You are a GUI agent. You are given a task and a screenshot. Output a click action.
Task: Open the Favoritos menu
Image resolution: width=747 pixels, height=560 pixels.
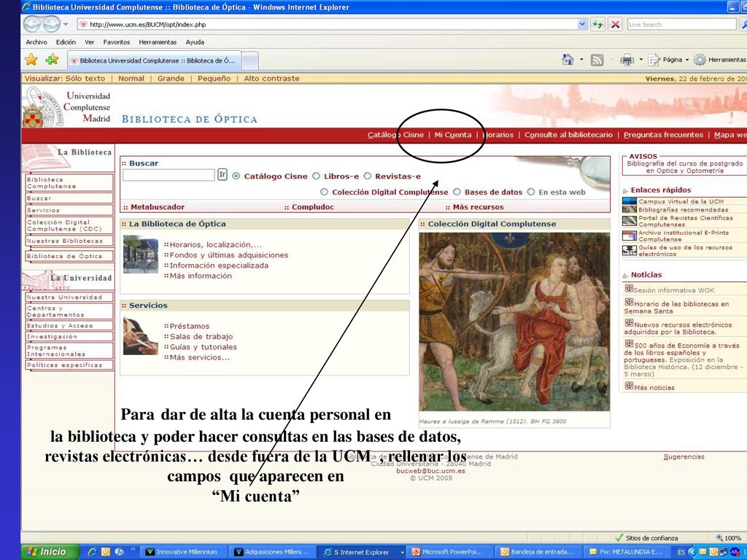click(116, 42)
